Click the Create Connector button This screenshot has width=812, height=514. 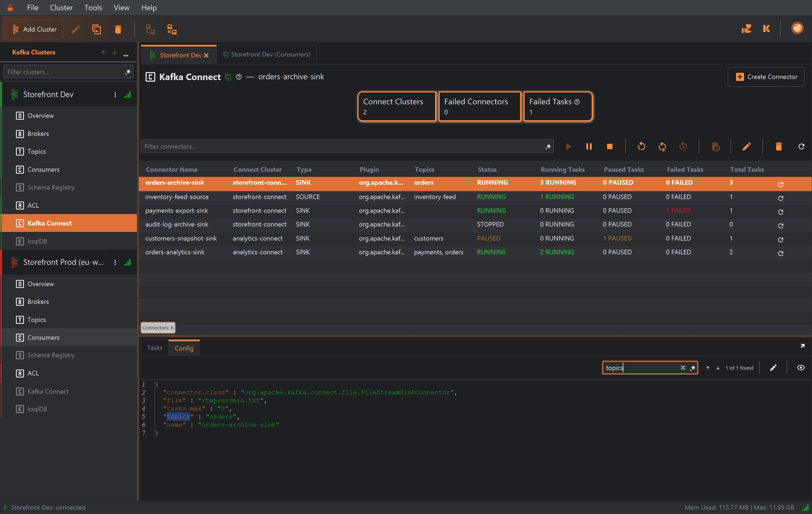pyautogui.click(x=766, y=77)
